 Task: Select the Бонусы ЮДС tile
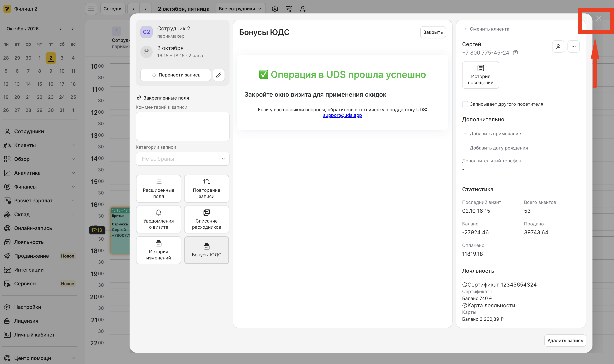(x=206, y=250)
